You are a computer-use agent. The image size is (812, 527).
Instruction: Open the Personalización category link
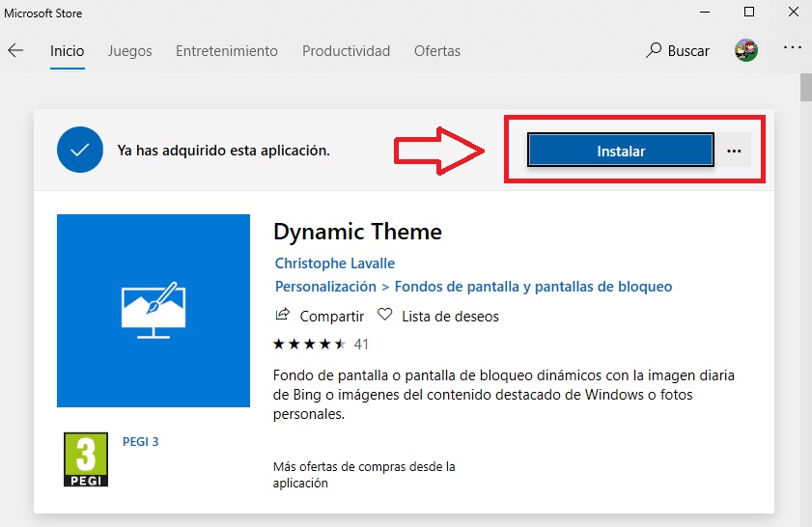pos(325,287)
